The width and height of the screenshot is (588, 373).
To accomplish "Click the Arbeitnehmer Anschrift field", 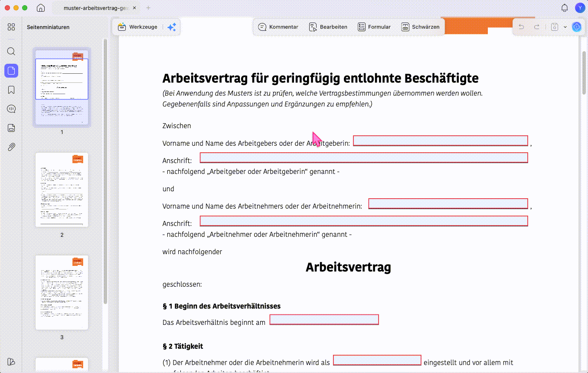I will (x=363, y=221).
